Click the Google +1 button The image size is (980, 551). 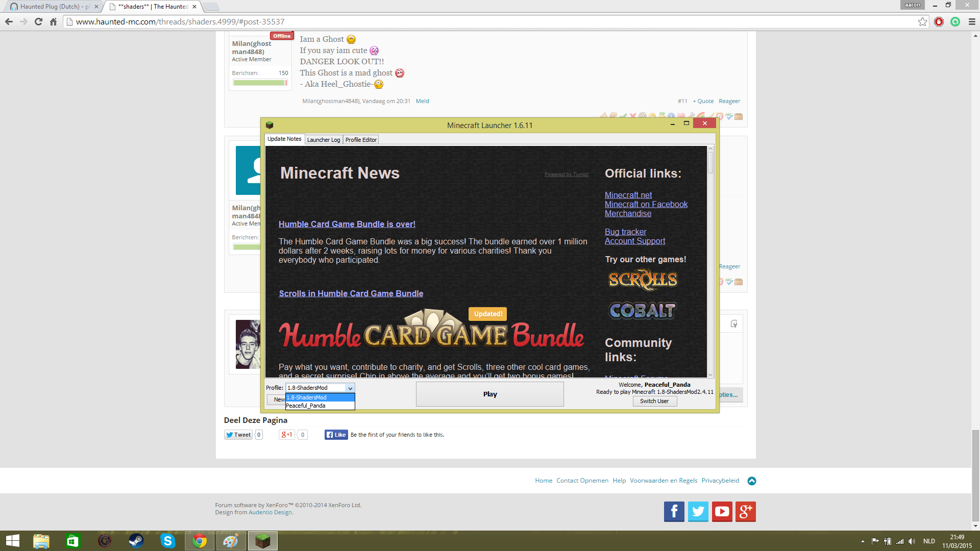pos(286,435)
